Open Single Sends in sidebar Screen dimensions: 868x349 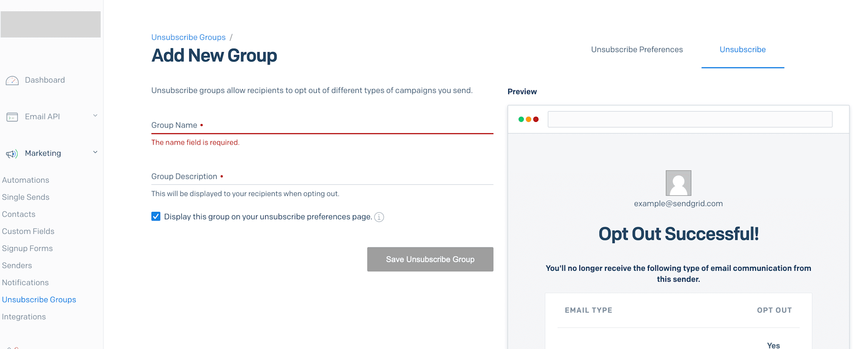26,197
